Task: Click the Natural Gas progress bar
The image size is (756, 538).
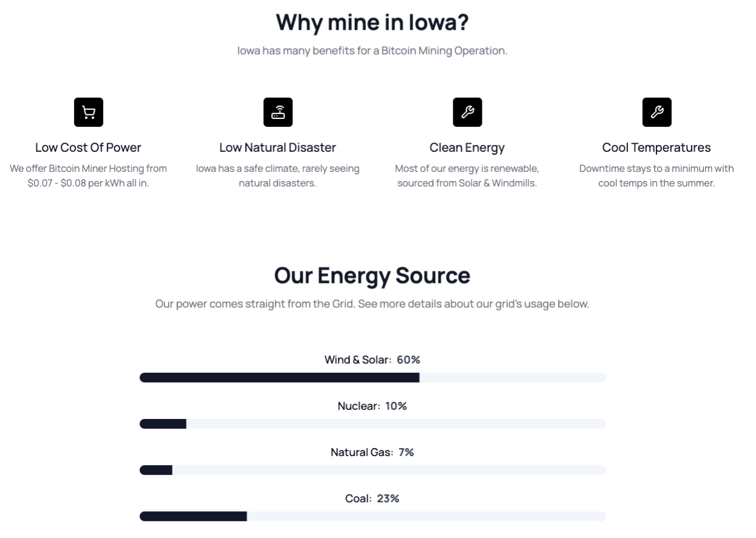Action: (x=373, y=470)
